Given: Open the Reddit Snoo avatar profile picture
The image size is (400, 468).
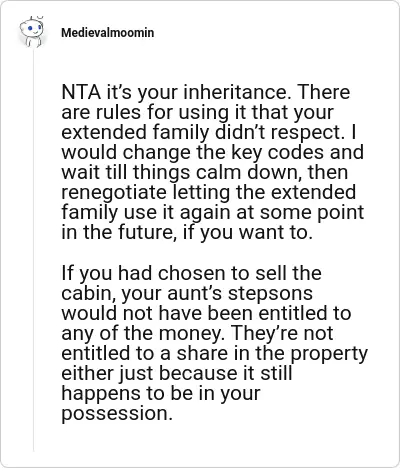Looking at the screenshot, I should pyautogui.click(x=31, y=32).
